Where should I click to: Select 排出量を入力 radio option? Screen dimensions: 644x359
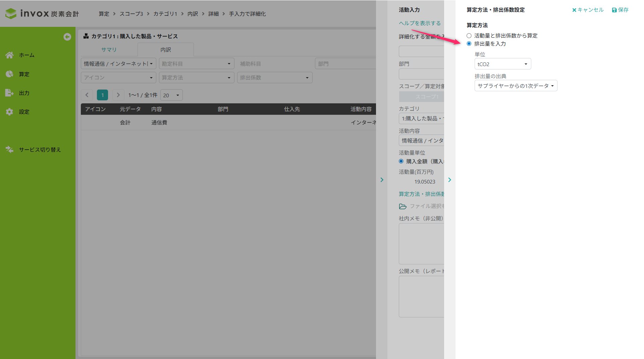[469, 44]
